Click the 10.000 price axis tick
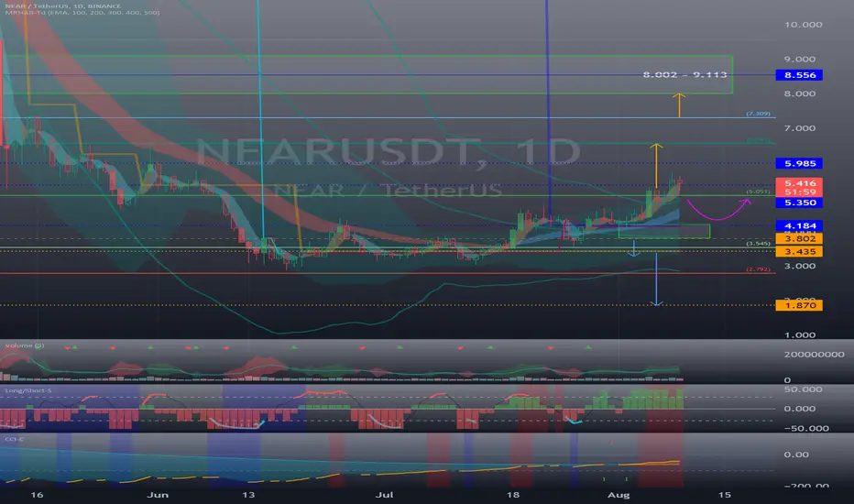The image size is (854, 504). [x=803, y=25]
